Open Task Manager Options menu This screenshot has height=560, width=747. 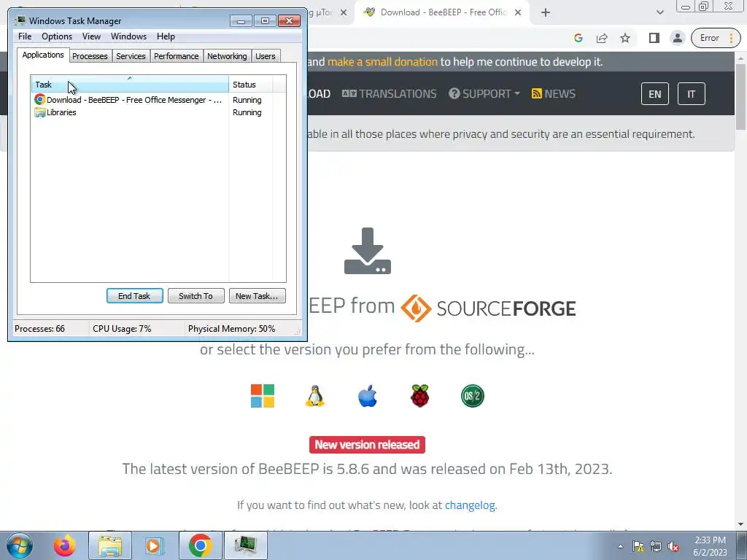(x=57, y=36)
